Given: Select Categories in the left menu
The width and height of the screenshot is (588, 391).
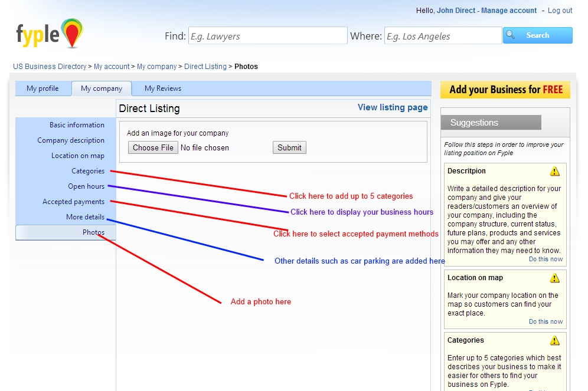Looking at the screenshot, I should point(88,171).
